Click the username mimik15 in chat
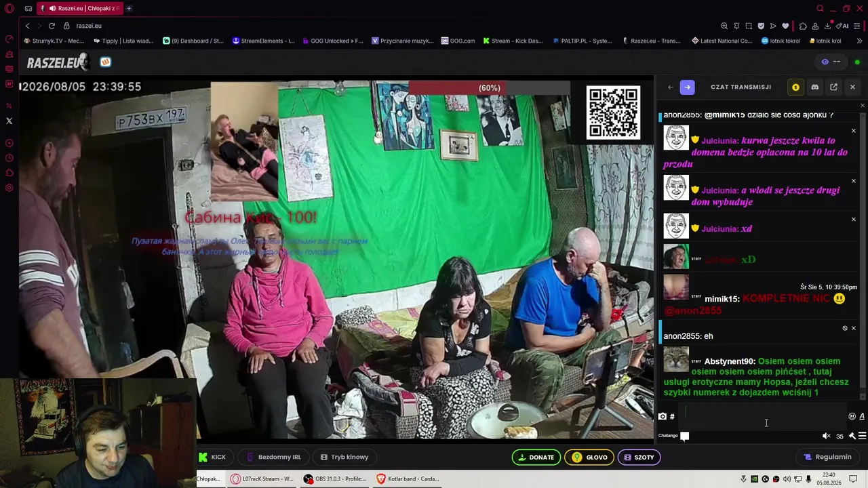The height and width of the screenshot is (488, 868). (x=722, y=299)
